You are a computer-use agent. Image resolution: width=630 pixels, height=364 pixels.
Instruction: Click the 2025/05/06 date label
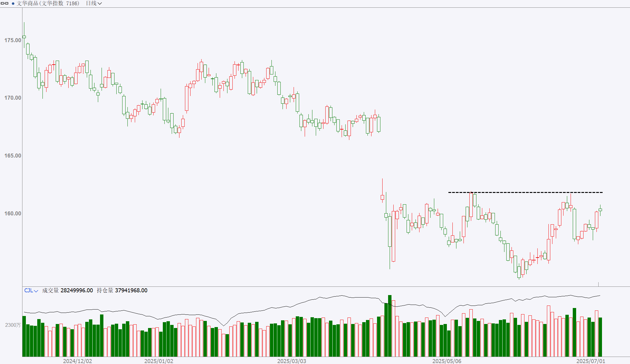[x=447, y=361]
